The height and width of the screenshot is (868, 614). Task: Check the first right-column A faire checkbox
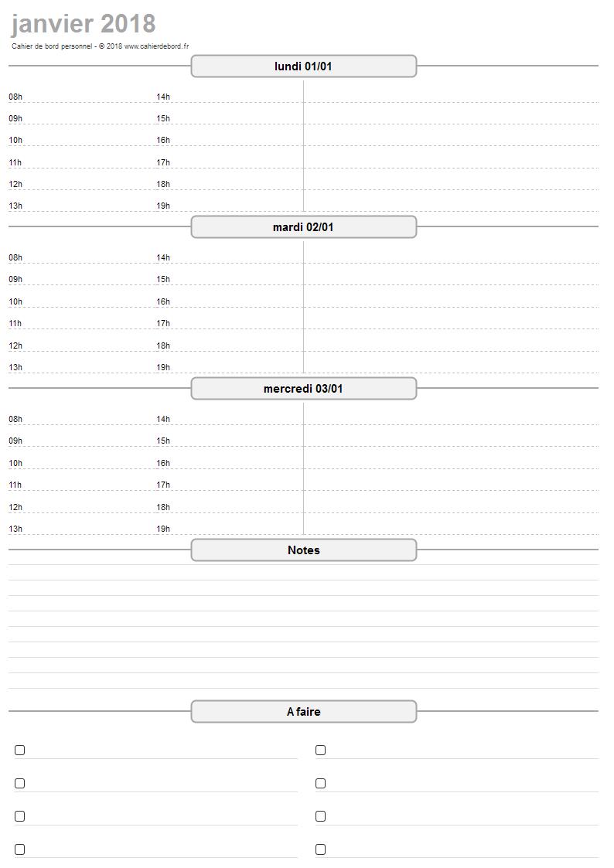click(x=321, y=750)
